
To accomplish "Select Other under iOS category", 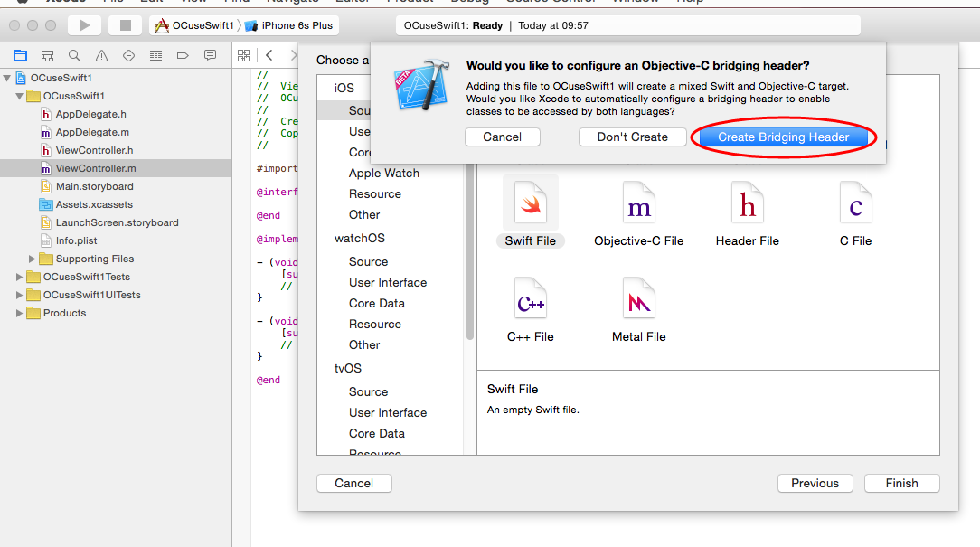I will coord(364,214).
